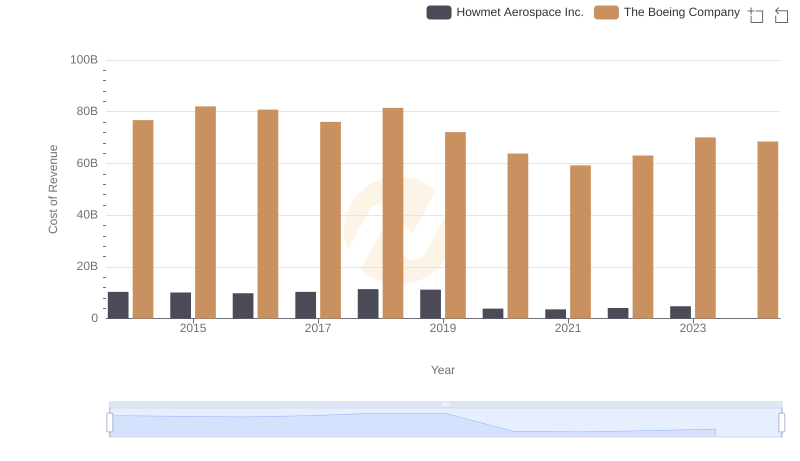
Task: Select the 2015 Boeing bar
Action: (205, 213)
